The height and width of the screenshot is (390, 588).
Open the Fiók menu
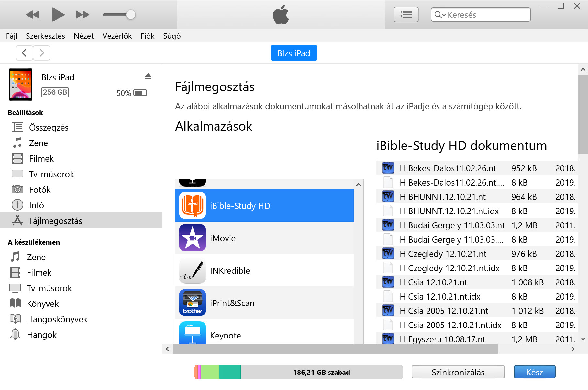147,36
